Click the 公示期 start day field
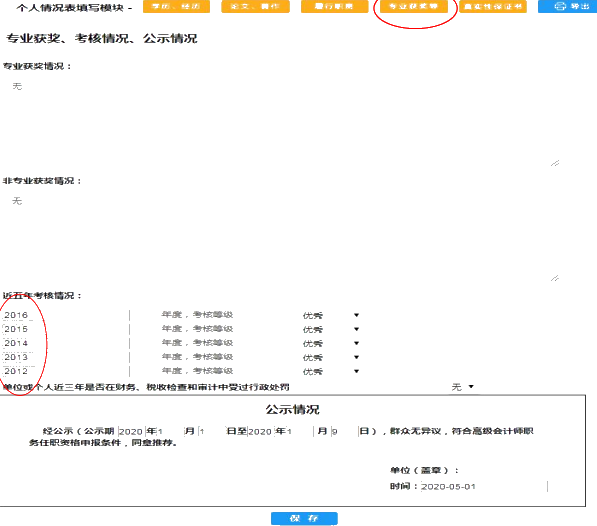This screenshot has width=597, height=526. click(x=212, y=431)
